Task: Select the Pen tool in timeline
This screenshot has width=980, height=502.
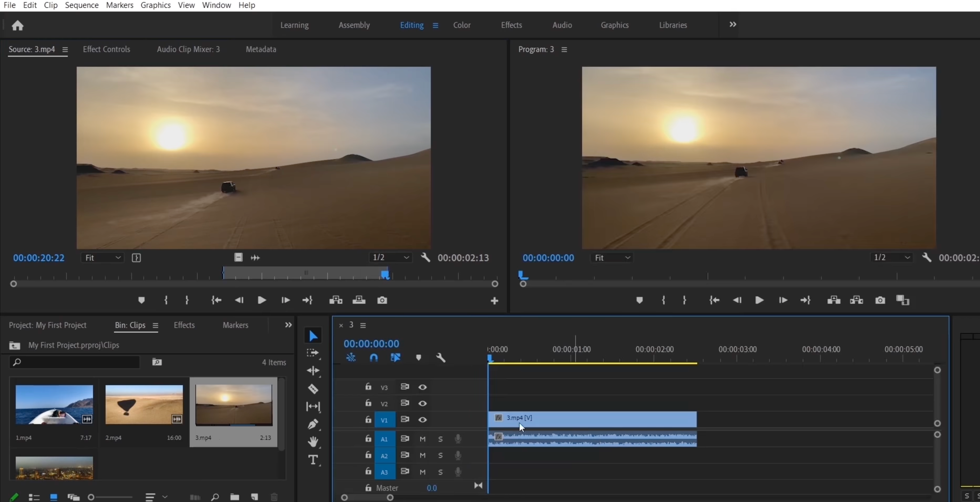Action: [313, 424]
